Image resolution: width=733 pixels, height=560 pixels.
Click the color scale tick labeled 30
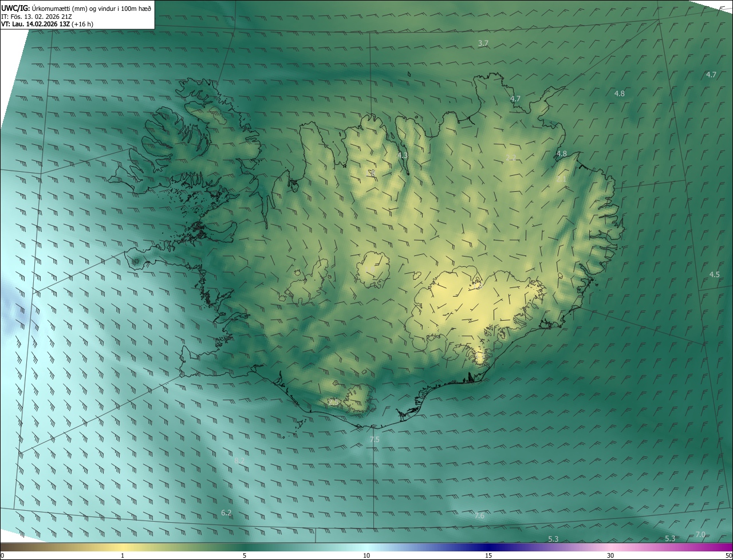point(610,555)
